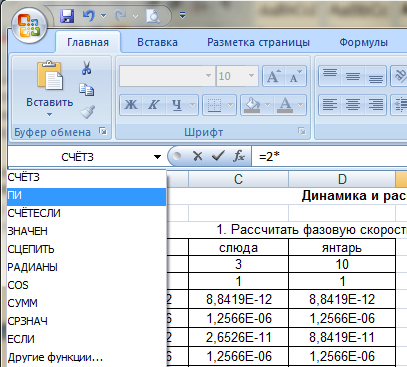Open the font size dropdown
Screen dimensions: 407x367
pos(251,76)
